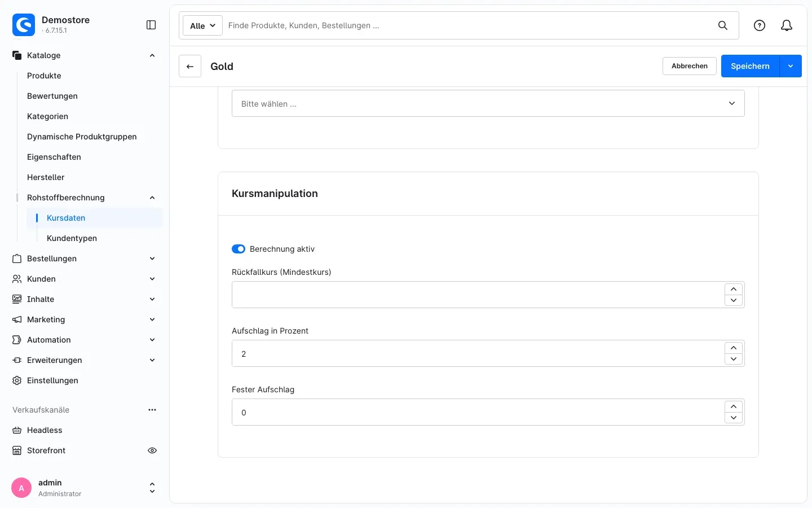
Task: Decrease Fester Aufschlag value
Action: click(734, 418)
